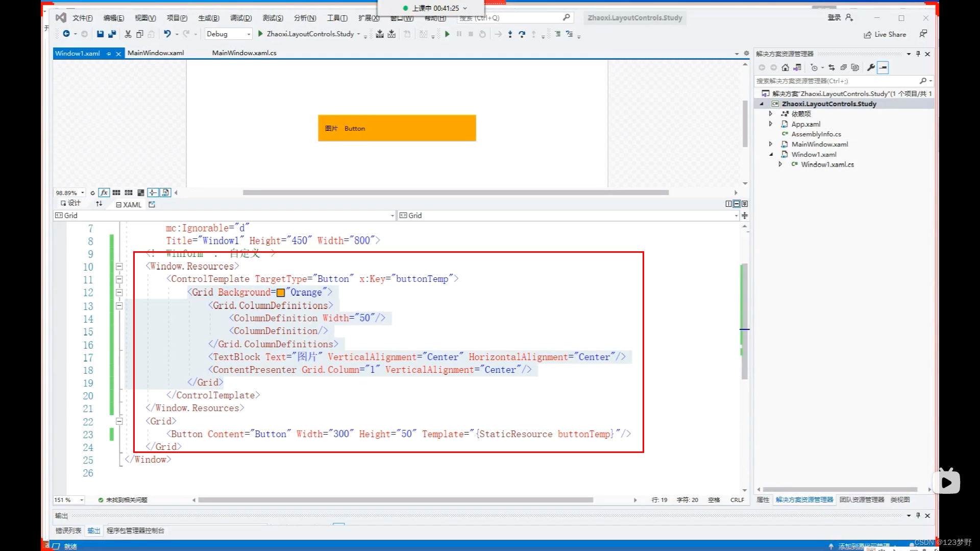The image size is (980, 551).
Task: Click the Comment Selection toolbar icon
Action: [x=570, y=34]
